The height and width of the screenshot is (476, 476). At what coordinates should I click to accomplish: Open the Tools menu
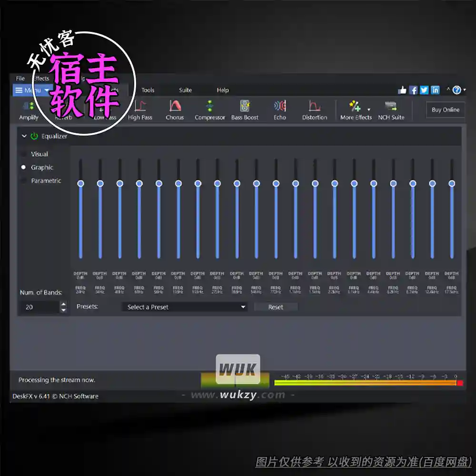(x=148, y=90)
